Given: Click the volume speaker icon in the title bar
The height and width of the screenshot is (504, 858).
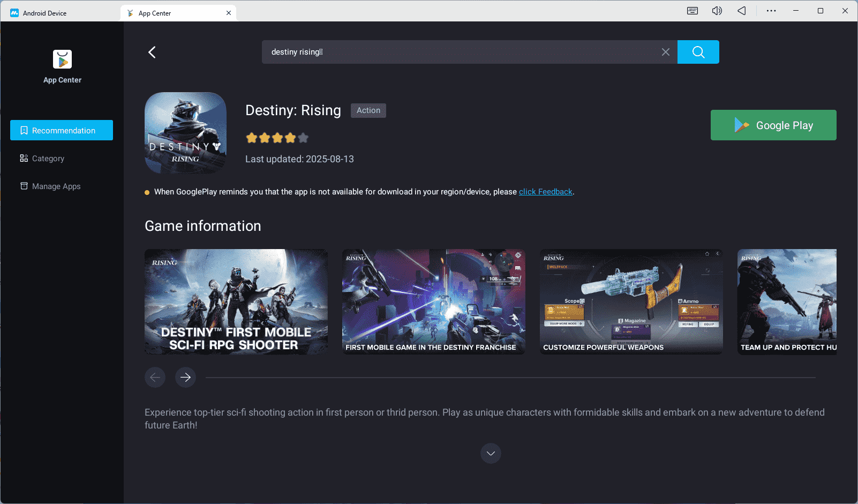Looking at the screenshot, I should 717,11.
